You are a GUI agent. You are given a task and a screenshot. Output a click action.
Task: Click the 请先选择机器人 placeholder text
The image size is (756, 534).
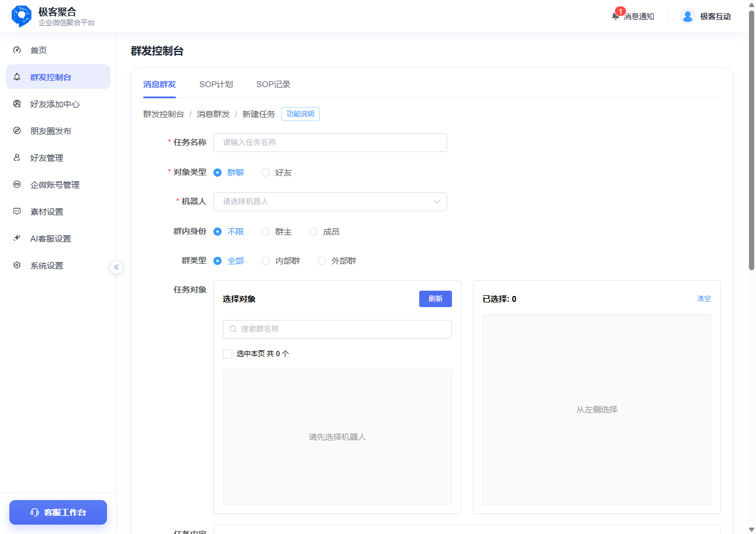[337, 437]
